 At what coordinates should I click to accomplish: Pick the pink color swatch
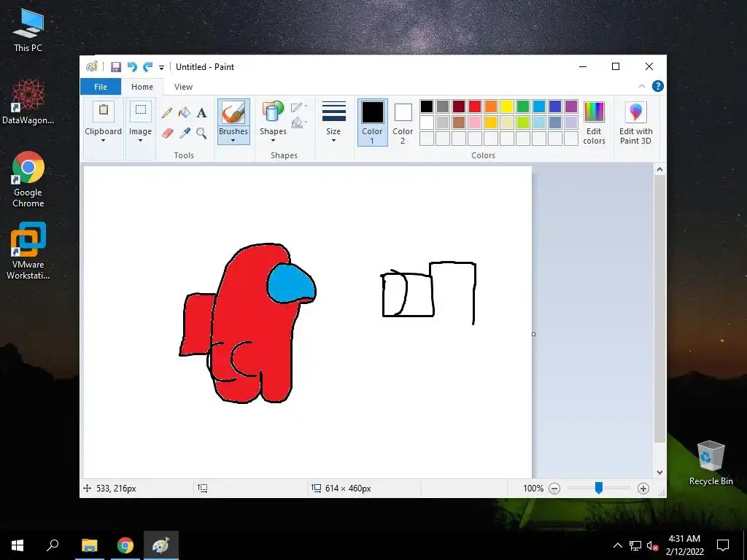475,122
